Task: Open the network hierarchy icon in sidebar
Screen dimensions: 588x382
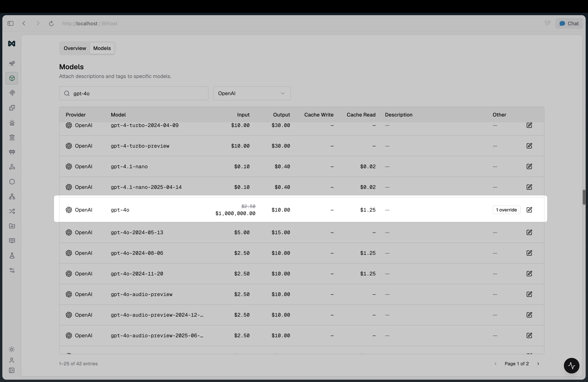Action: [12, 196]
